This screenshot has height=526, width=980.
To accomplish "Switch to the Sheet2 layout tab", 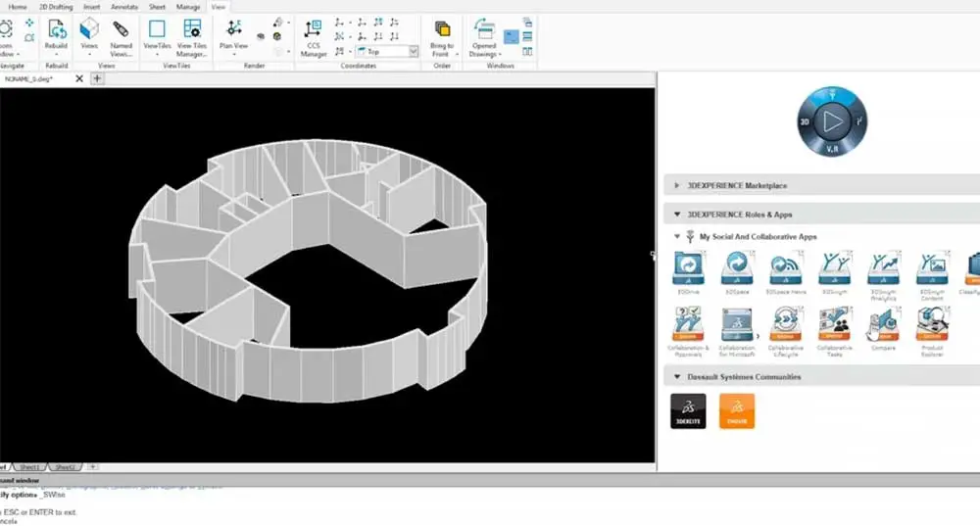I will [65, 467].
